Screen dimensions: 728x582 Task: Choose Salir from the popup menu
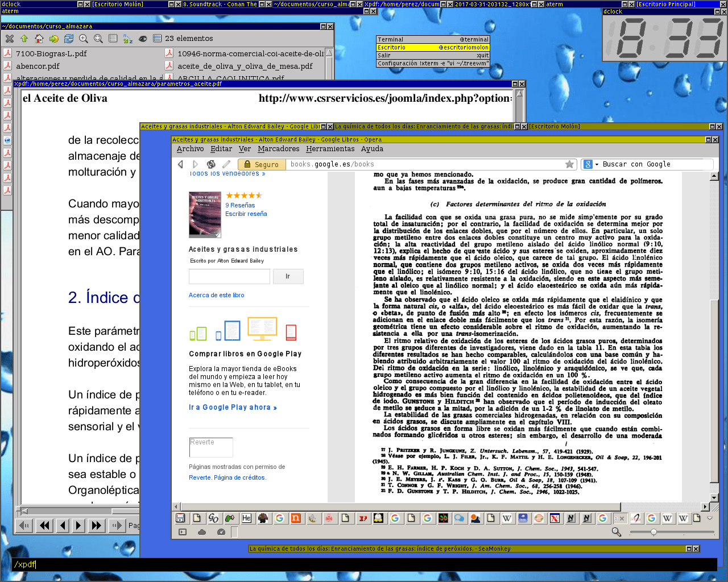tap(433, 56)
